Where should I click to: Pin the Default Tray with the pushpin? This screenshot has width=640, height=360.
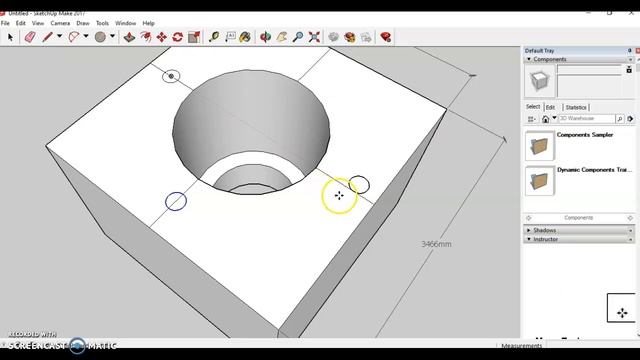(630, 51)
